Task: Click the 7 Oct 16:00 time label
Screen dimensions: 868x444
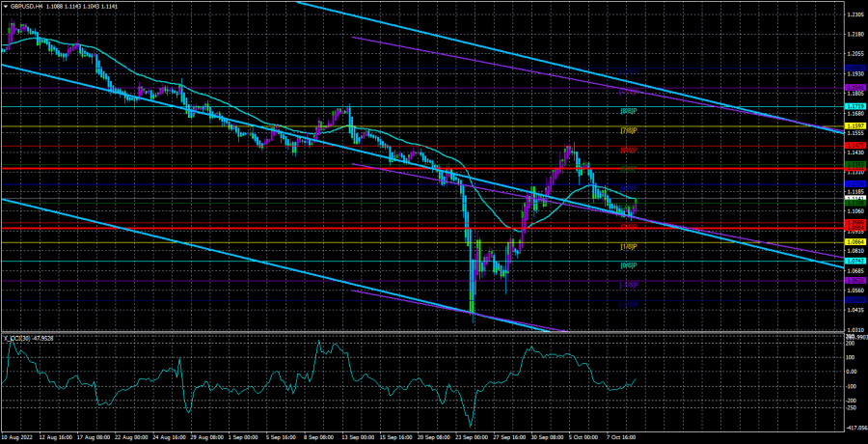Action: (x=623, y=437)
